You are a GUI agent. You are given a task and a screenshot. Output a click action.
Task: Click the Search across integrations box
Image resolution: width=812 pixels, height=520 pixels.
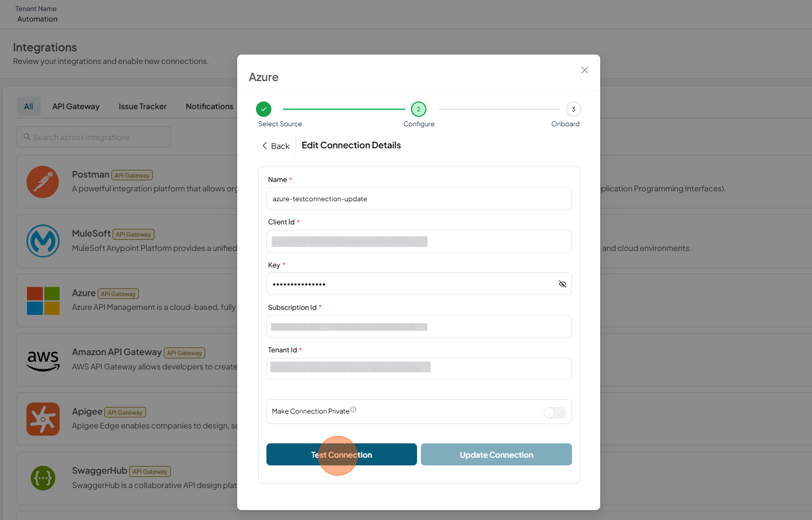point(94,137)
